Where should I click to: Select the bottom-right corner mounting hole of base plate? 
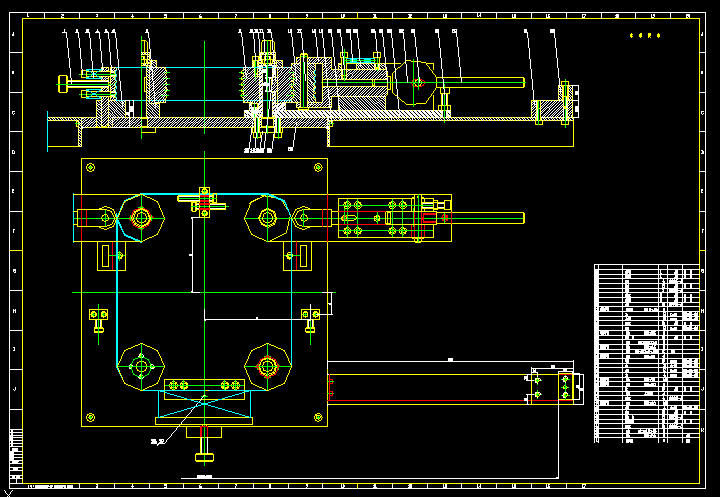[318, 417]
